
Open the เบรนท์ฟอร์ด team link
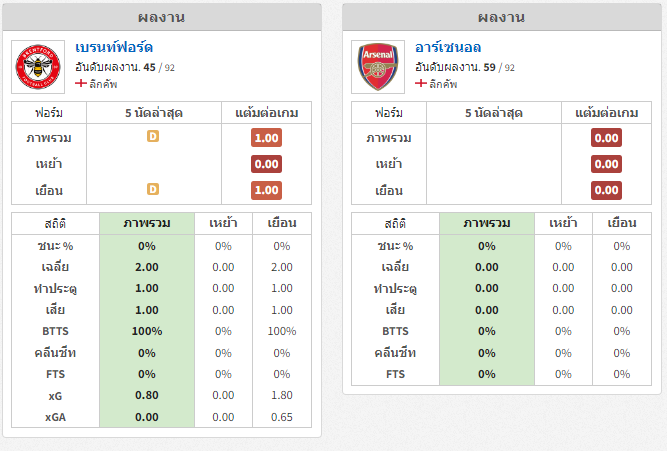click(114, 47)
